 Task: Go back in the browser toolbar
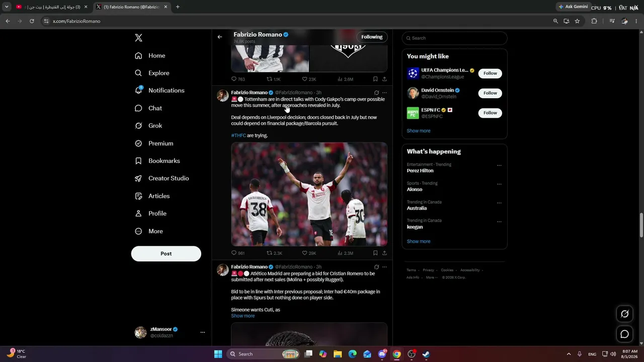tap(8, 21)
